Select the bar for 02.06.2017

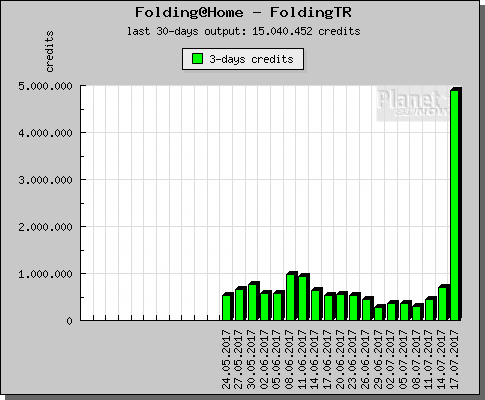(266, 305)
